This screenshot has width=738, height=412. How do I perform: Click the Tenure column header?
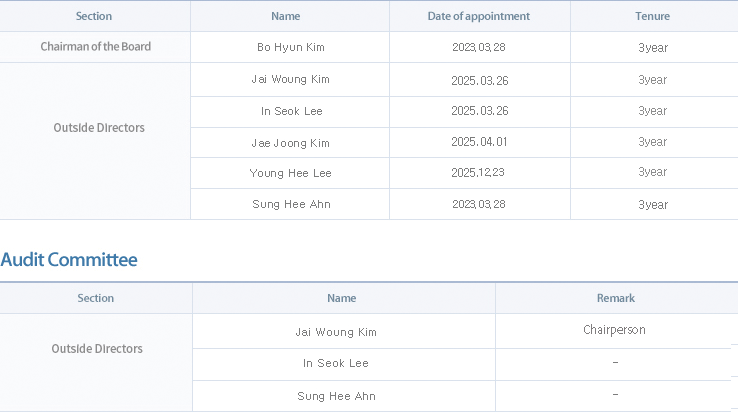(x=652, y=16)
